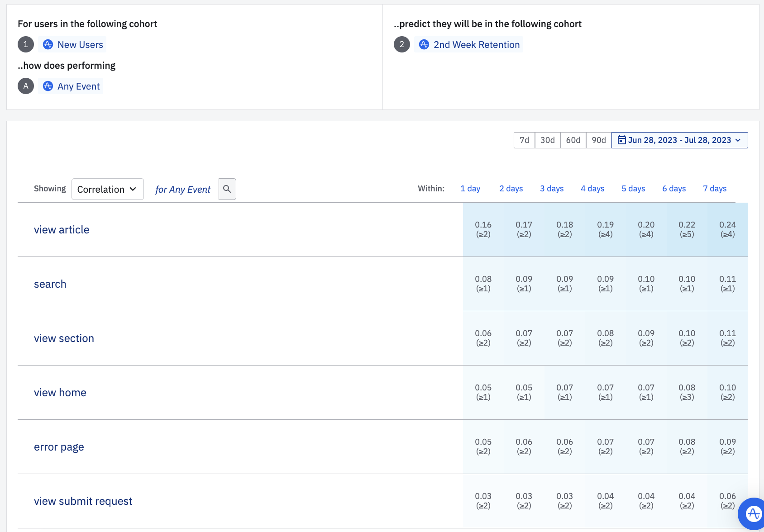Viewport: 764px width, 532px height.
Task: Click the Amplitude icon in 2nd Week Retention chip
Action: [x=424, y=44]
